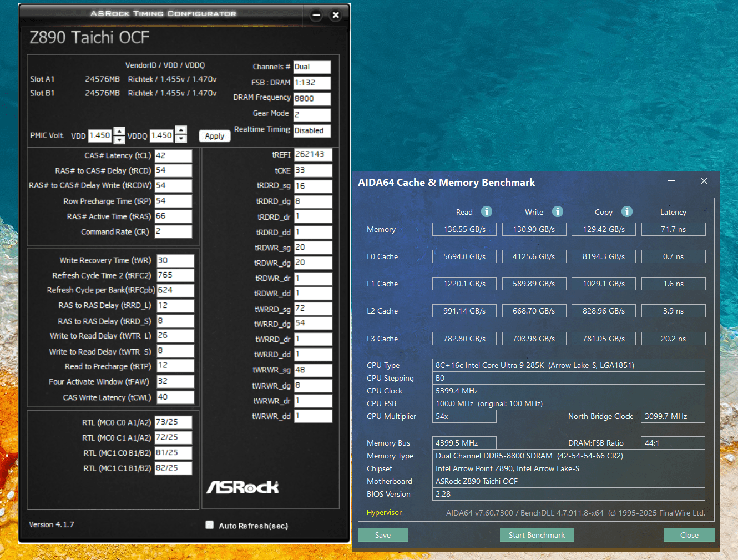Select the Realtime Timing Disabled field
This screenshot has height=560, width=738.
click(312, 131)
